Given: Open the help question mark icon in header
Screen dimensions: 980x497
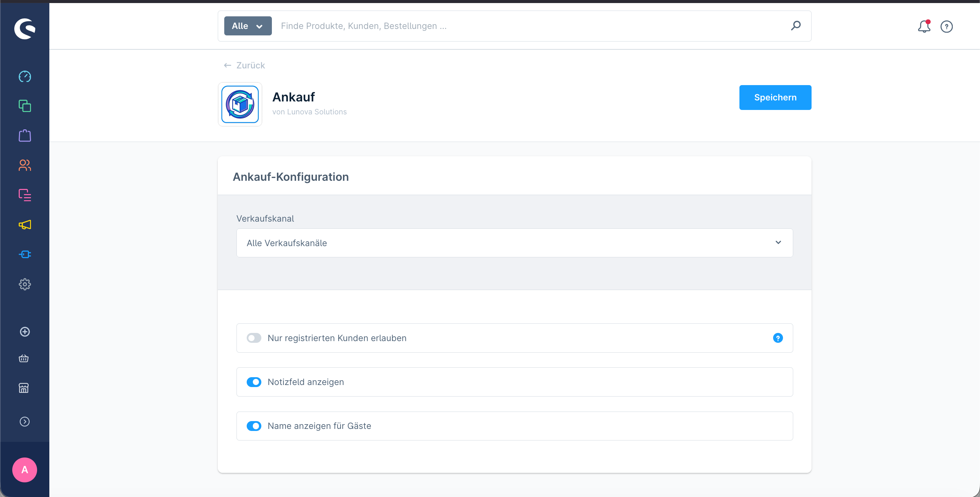Looking at the screenshot, I should click(x=947, y=26).
